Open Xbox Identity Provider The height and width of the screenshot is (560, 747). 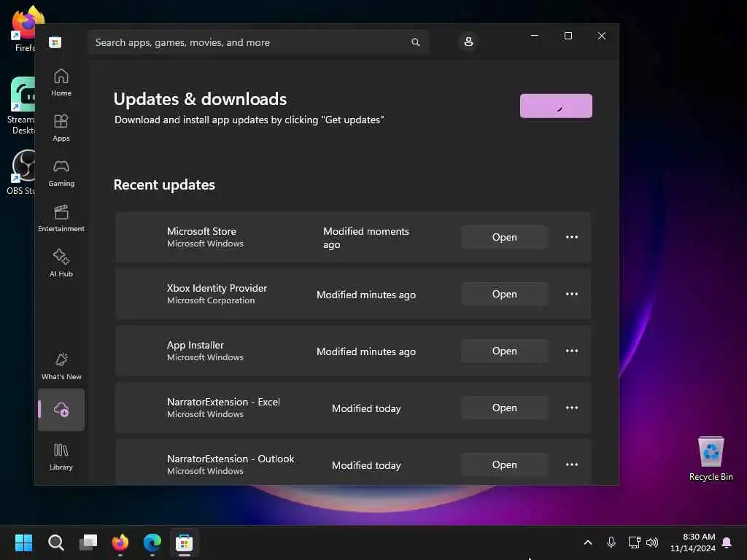click(x=504, y=295)
